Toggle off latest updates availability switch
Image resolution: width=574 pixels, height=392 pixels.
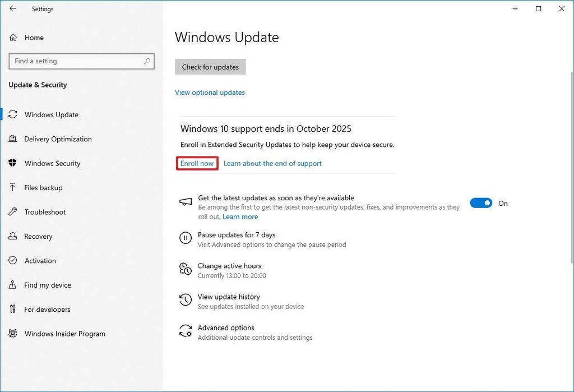click(481, 203)
